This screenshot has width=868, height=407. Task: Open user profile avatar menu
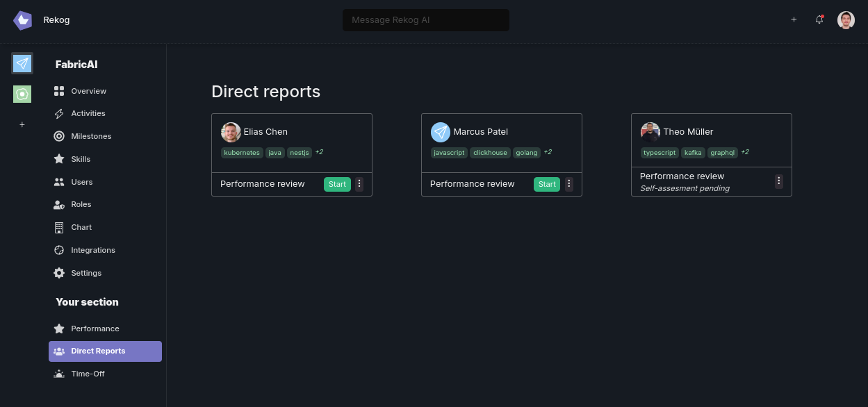[846, 20]
